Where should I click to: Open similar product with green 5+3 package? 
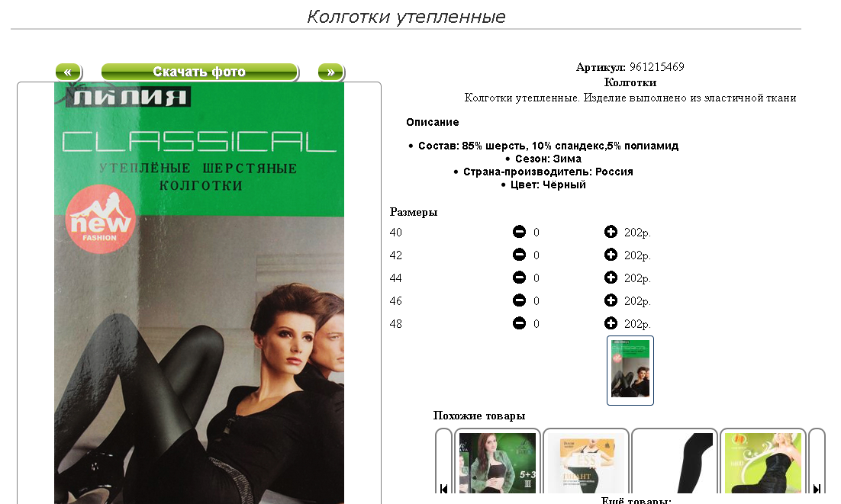pyautogui.click(x=498, y=463)
